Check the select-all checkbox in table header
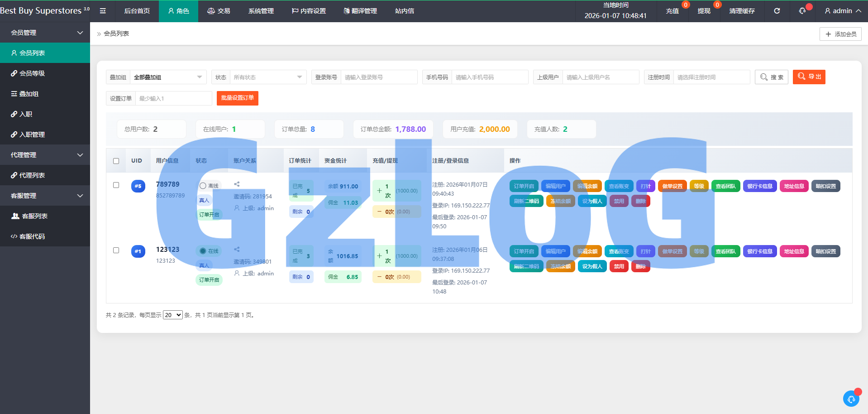Image resolution: width=868 pixels, height=414 pixels. [x=116, y=161]
